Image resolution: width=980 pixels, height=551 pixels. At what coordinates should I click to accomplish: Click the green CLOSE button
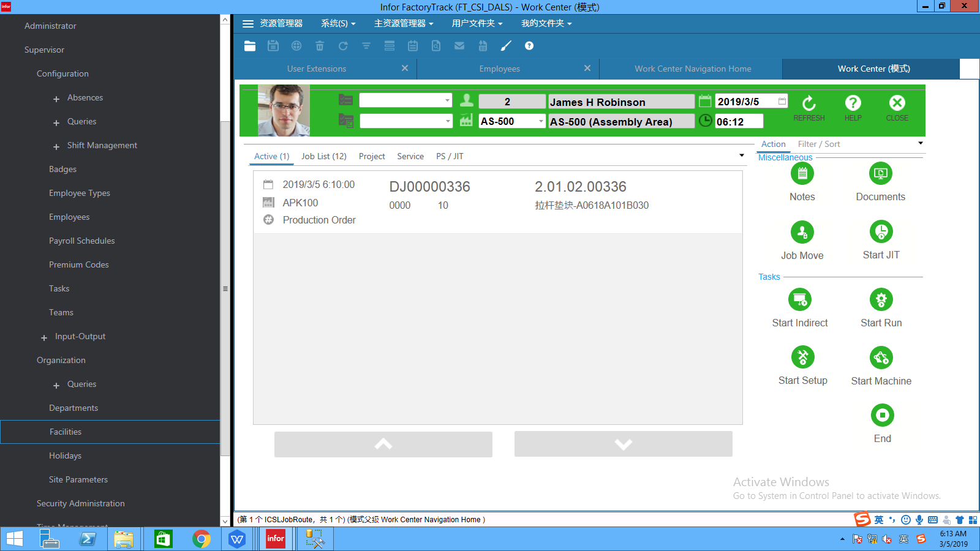897,108
